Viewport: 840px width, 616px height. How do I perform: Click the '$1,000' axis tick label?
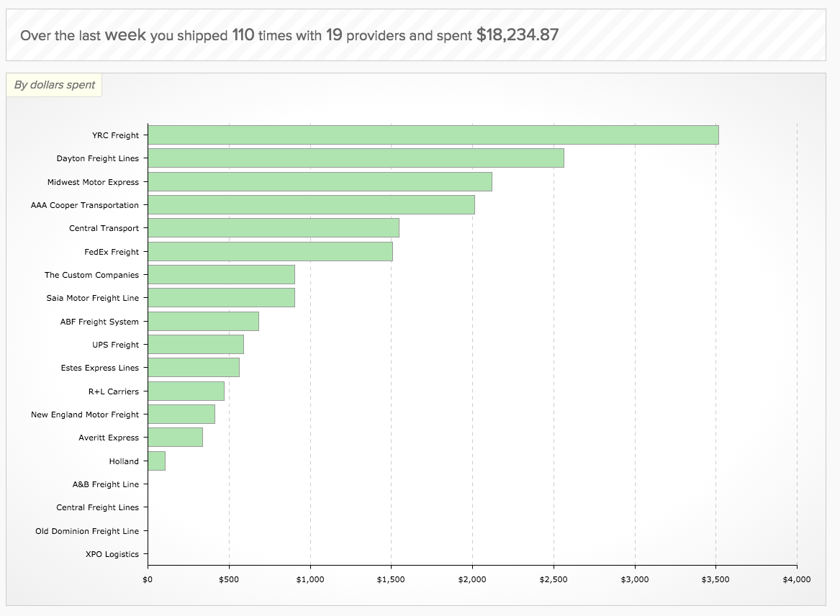[x=310, y=579]
